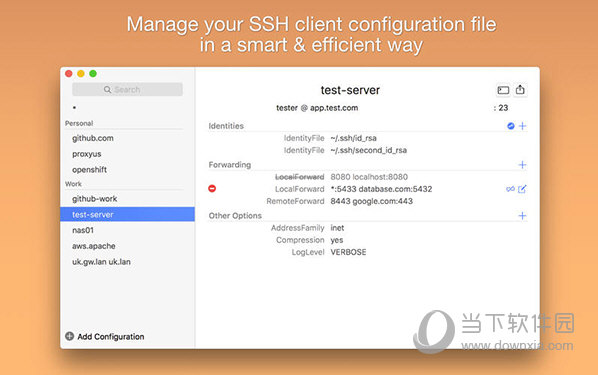Select the wildcard * host entry
The image size is (598, 375).
tap(74, 108)
